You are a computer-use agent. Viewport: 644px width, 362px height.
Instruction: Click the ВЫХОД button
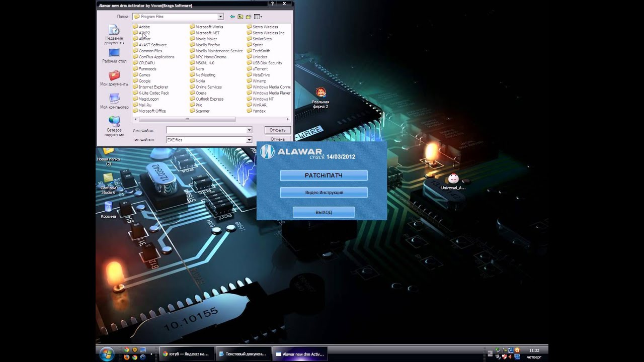[324, 212]
